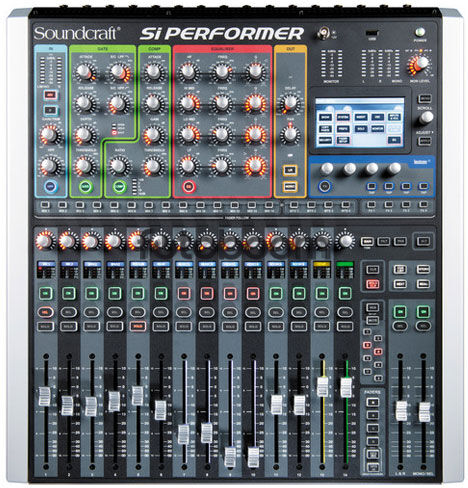
Task: Click the Pan knob in the OUT section
Action: [290, 134]
